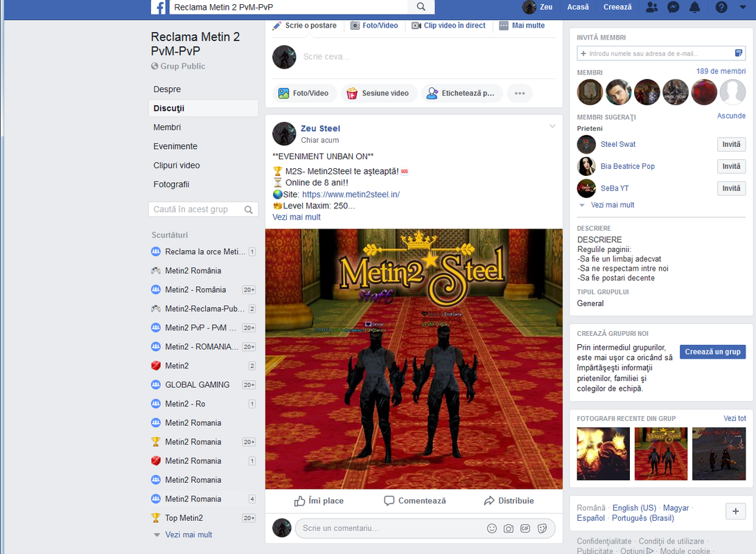Click the plus add language button

[x=735, y=511]
